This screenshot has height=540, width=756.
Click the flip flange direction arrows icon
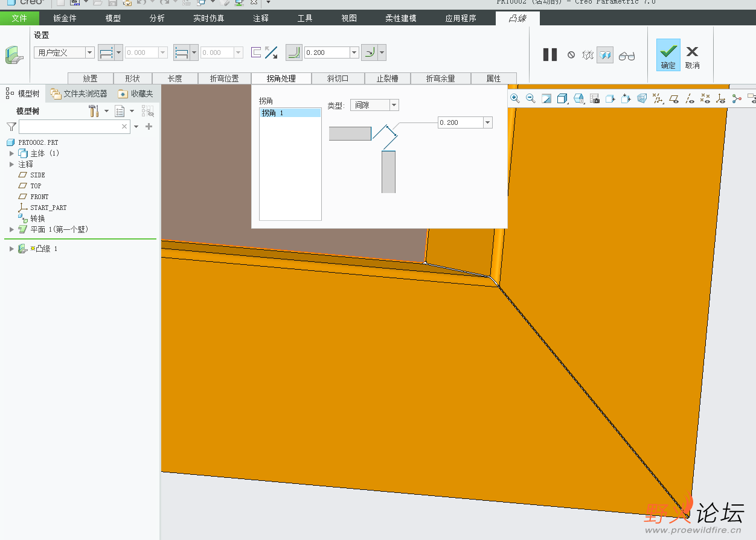point(271,52)
